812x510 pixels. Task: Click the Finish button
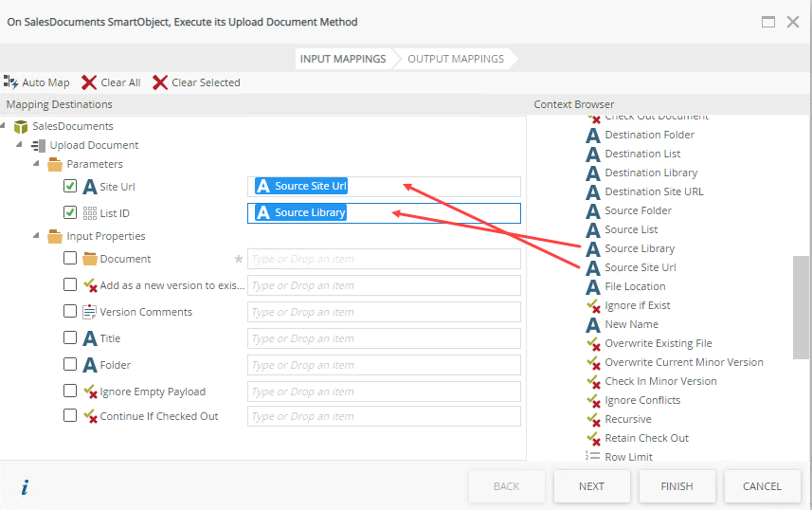point(677,486)
